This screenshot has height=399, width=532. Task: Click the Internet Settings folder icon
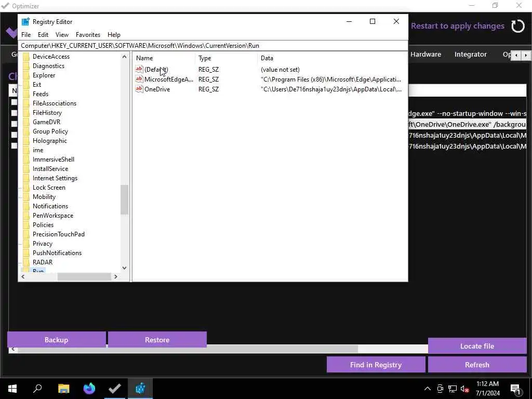point(26,178)
